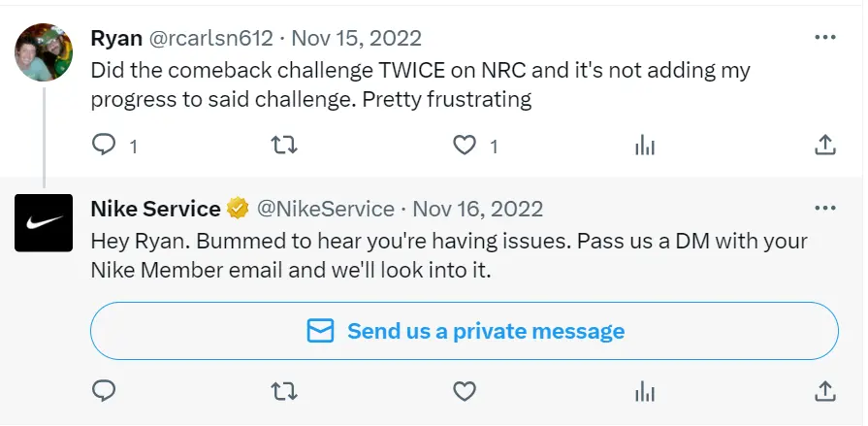
Task: Share the Nike Service reply
Action: click(824, 391)
